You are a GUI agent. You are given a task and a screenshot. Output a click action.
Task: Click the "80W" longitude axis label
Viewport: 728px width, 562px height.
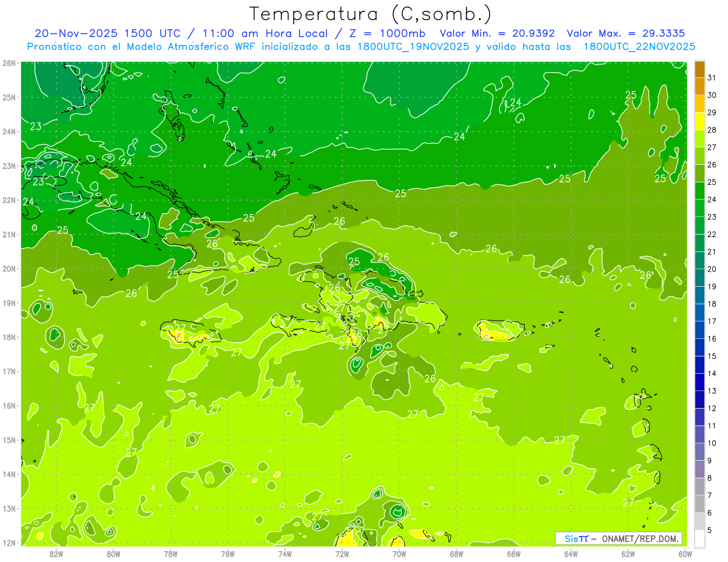tap(113, 553)
